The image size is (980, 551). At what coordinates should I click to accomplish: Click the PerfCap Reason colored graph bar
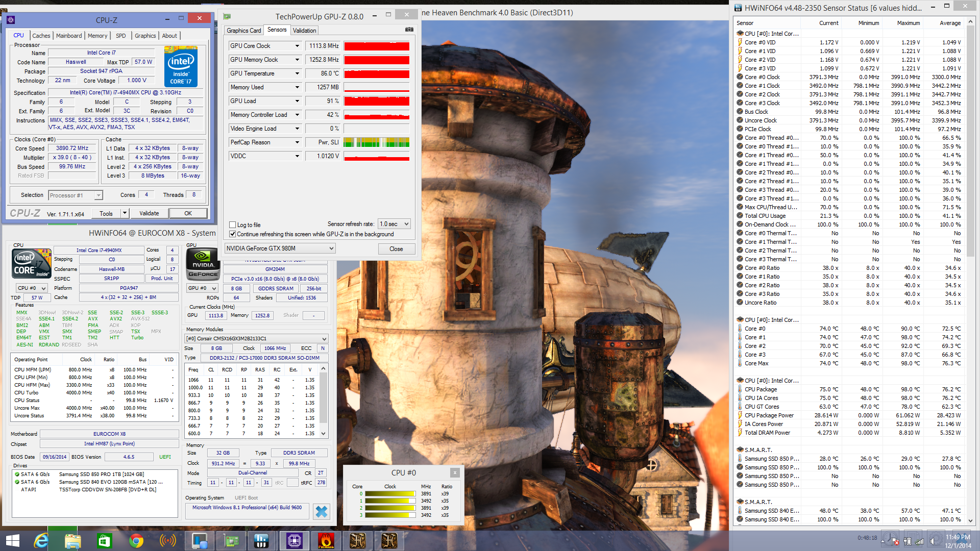tap(377, 142)
